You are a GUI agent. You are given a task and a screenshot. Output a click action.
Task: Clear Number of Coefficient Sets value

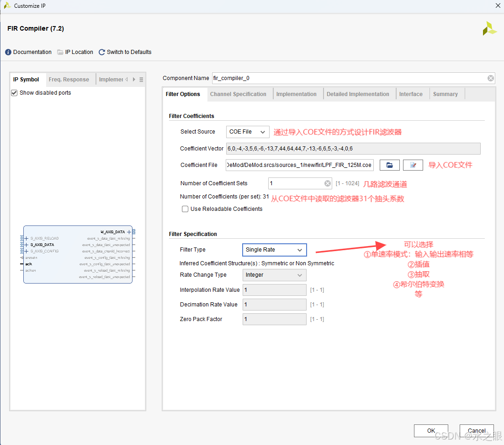328,183
